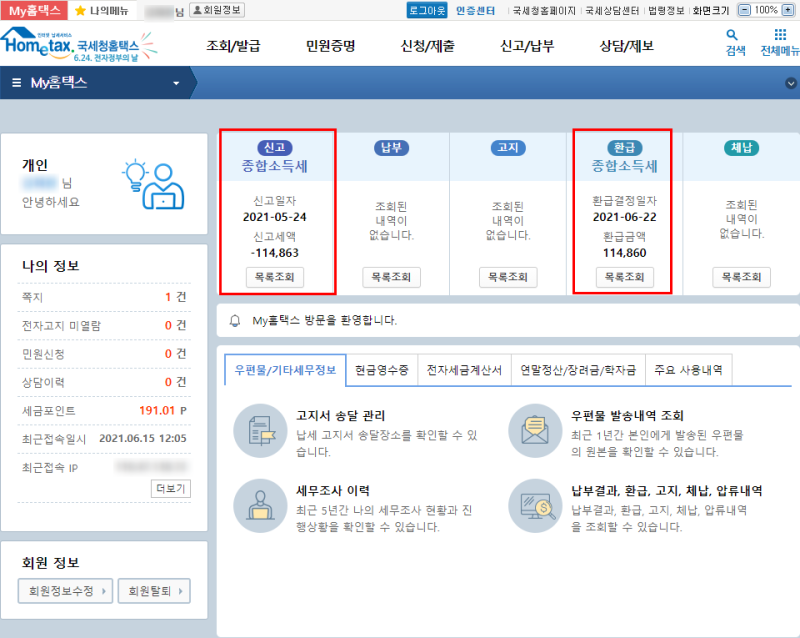Click the 더보기 button

[170, 488]
